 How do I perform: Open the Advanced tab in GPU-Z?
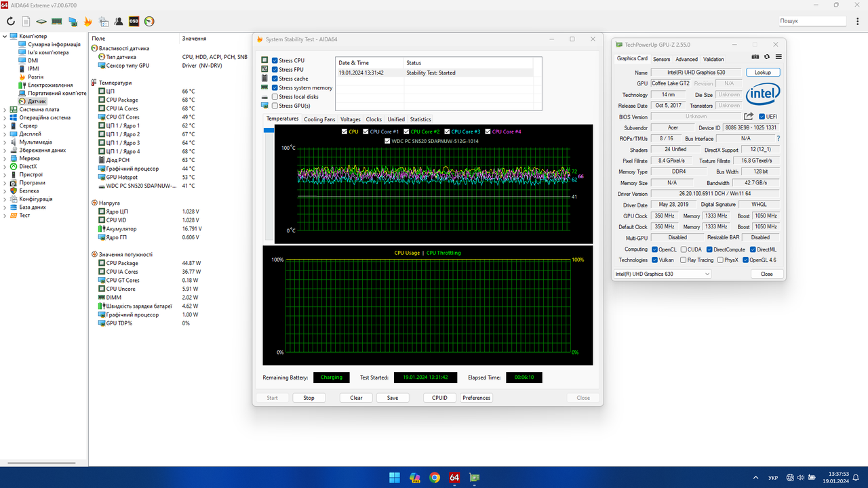pyautogui.click(x=686, y=59)
